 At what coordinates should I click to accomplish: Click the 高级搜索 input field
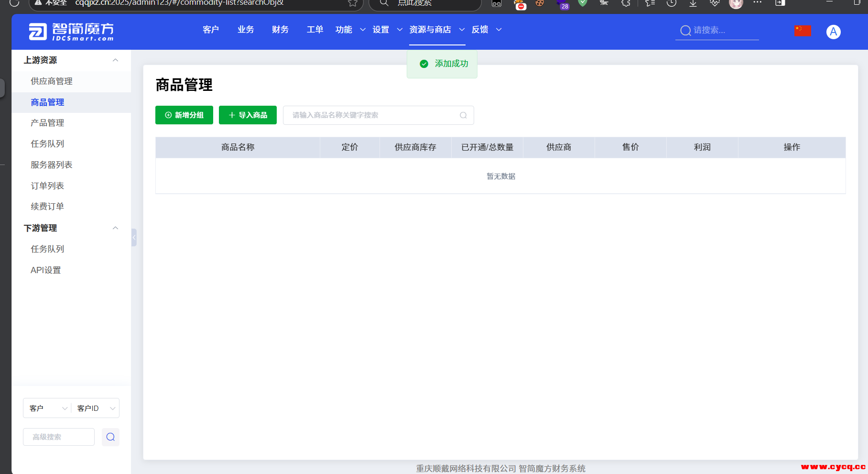pos(58,437)
